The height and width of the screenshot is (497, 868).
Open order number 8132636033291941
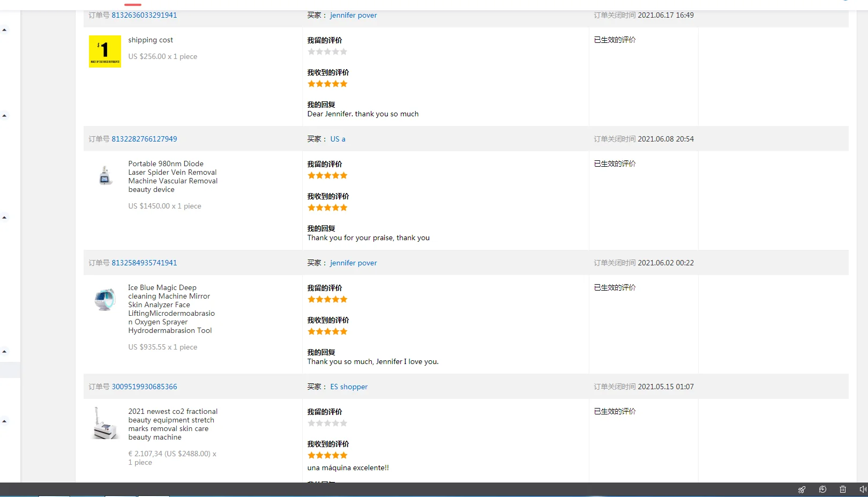[144, 15]
